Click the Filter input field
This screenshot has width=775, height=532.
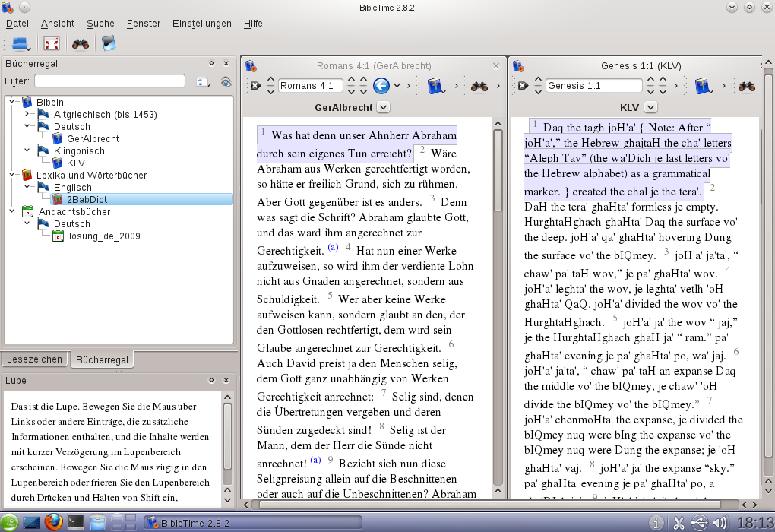[x=109, y=81]
